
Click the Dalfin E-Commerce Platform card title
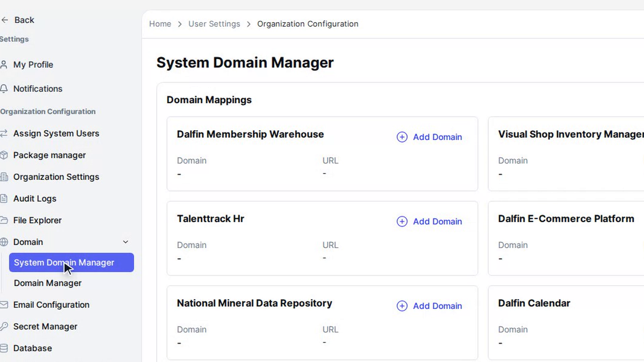click(x=566, y=219)
